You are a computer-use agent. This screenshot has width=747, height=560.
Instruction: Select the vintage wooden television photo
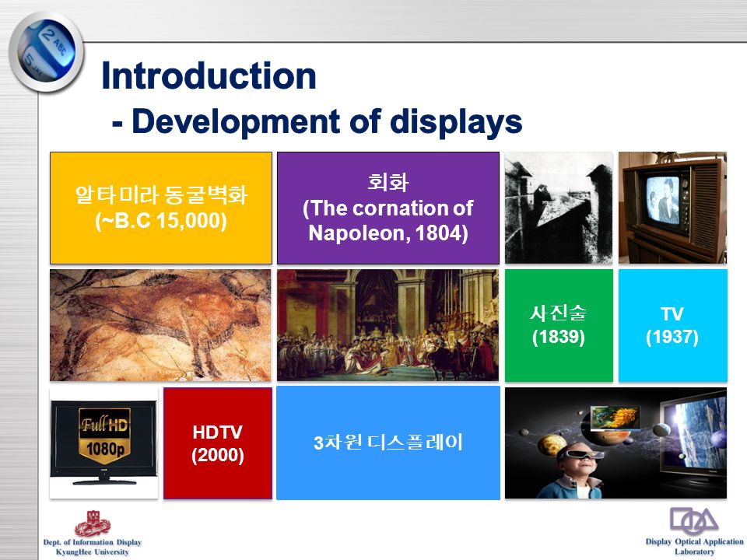[672, 208]
